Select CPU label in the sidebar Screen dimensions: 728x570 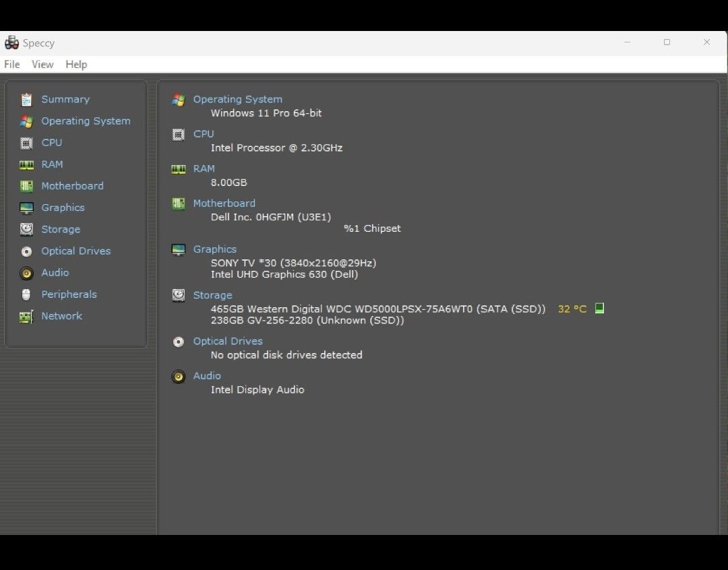pos(51,143)
